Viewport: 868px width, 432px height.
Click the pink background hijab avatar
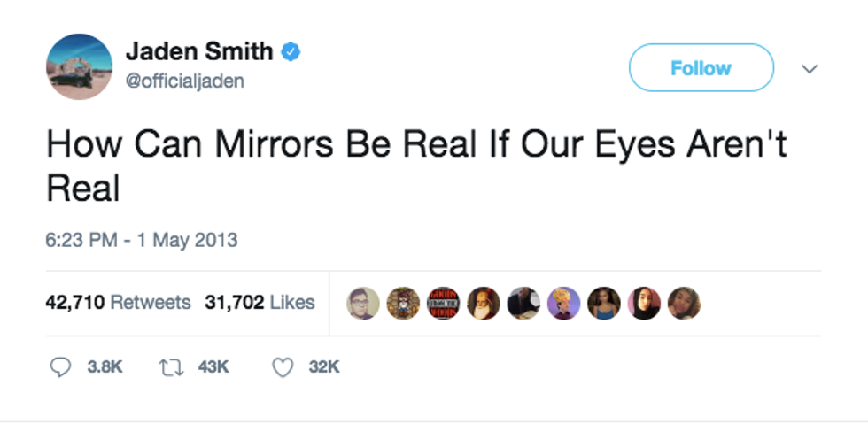pos(644,303)
